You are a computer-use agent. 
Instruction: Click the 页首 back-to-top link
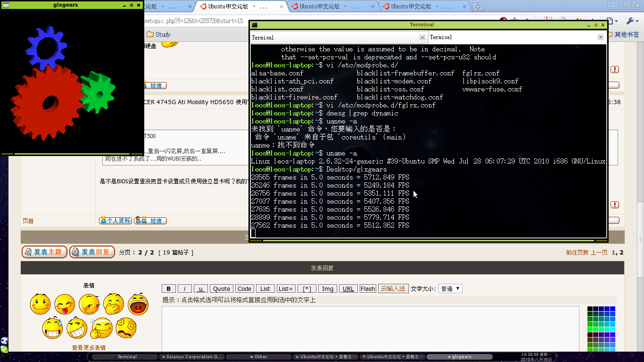coord(28,221)
